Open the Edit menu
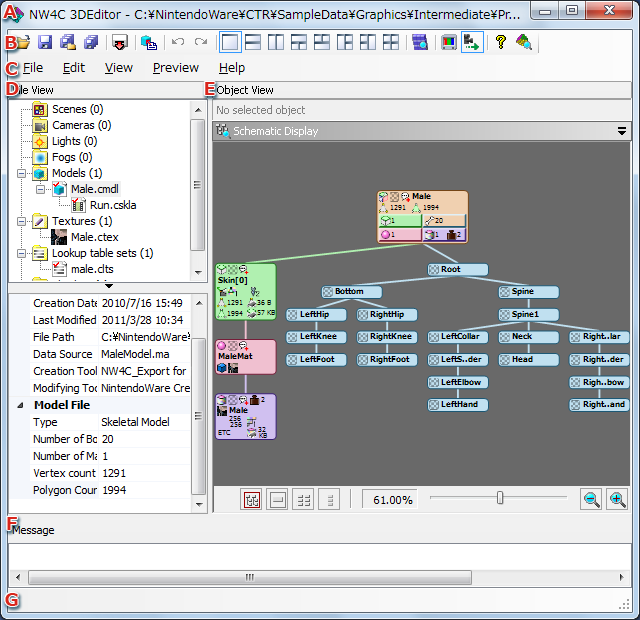This screenshot has height=620, width=640. pos(73,68)
